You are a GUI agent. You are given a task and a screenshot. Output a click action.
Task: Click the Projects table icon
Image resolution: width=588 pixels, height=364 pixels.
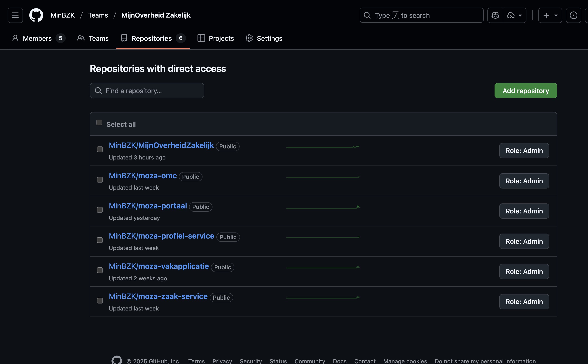pos(202,38)
